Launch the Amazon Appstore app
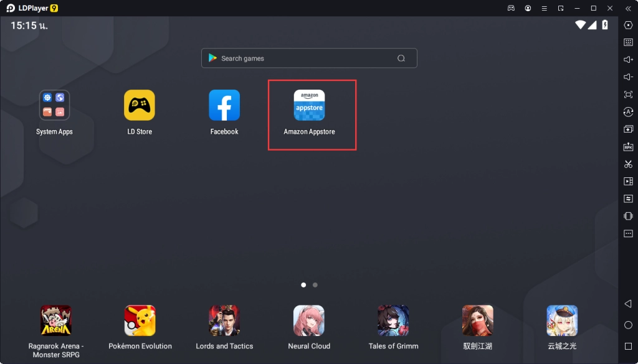The height and width of the screenshot is (364, 638). (x=310, y=106)
